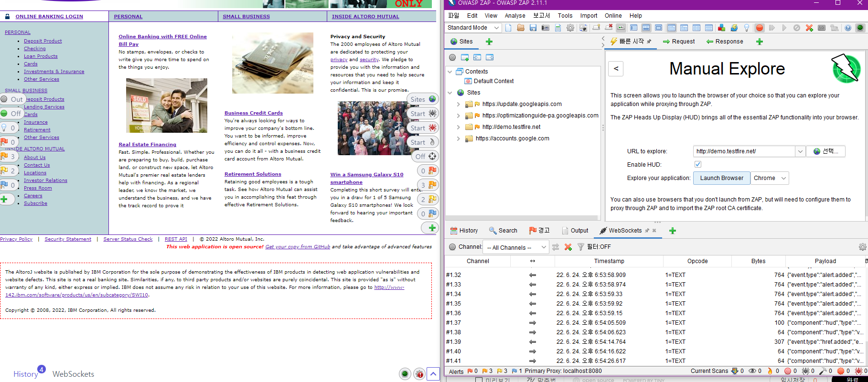Click the back arrow button on Manual Explore

point(616,69)
